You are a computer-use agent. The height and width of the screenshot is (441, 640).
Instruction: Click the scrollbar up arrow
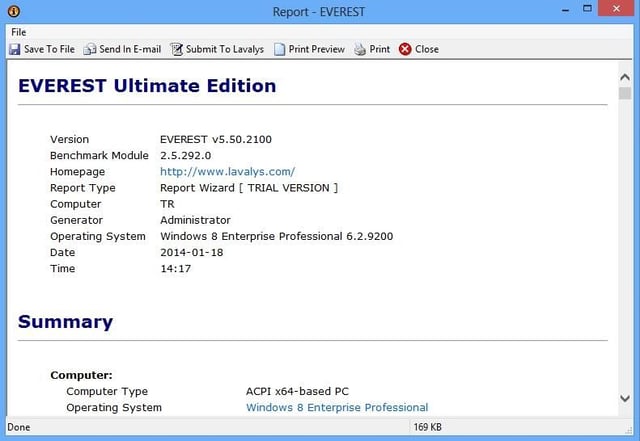[625, 77]
